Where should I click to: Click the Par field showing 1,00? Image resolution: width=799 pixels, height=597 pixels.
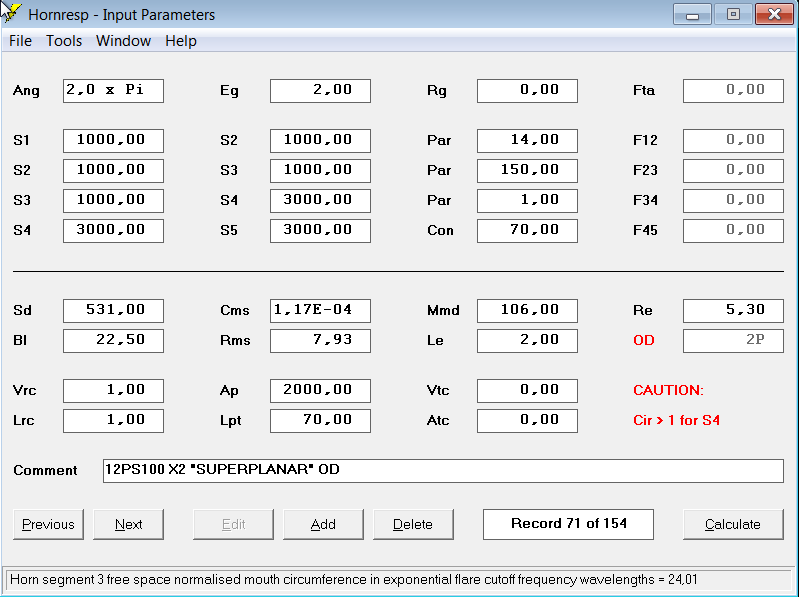tap(527, 201)
